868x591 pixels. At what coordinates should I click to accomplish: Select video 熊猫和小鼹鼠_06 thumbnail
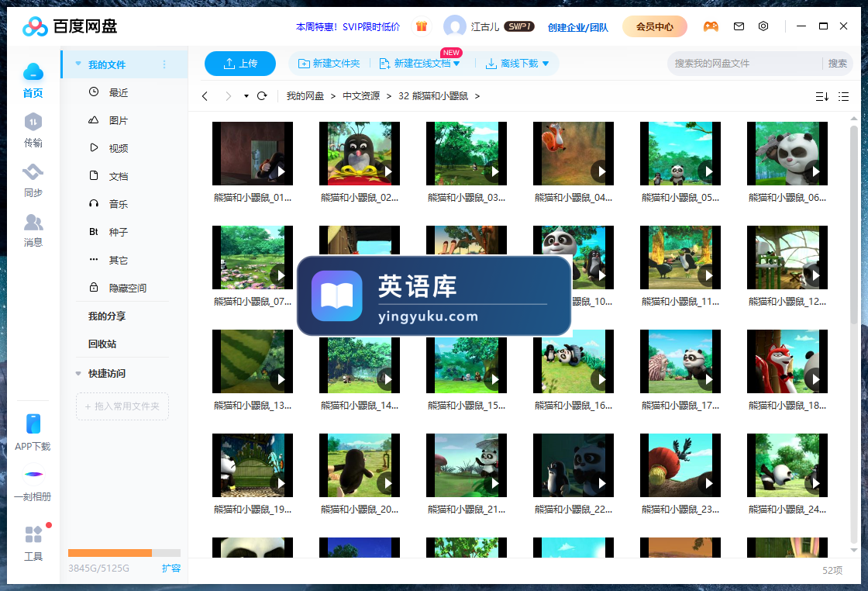click(787, 154)
